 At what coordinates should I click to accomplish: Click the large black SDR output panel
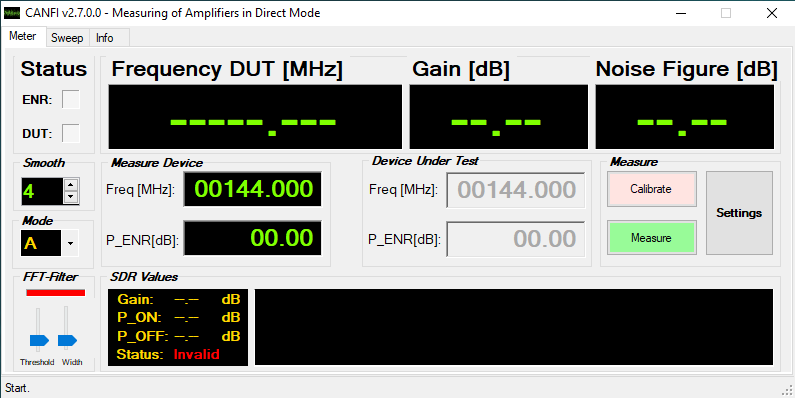[x=514, y=327]
